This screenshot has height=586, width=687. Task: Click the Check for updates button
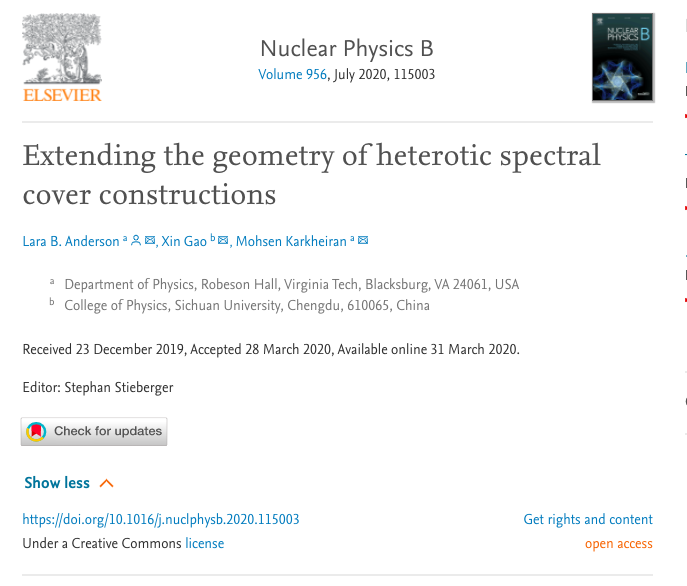point(107,431)
